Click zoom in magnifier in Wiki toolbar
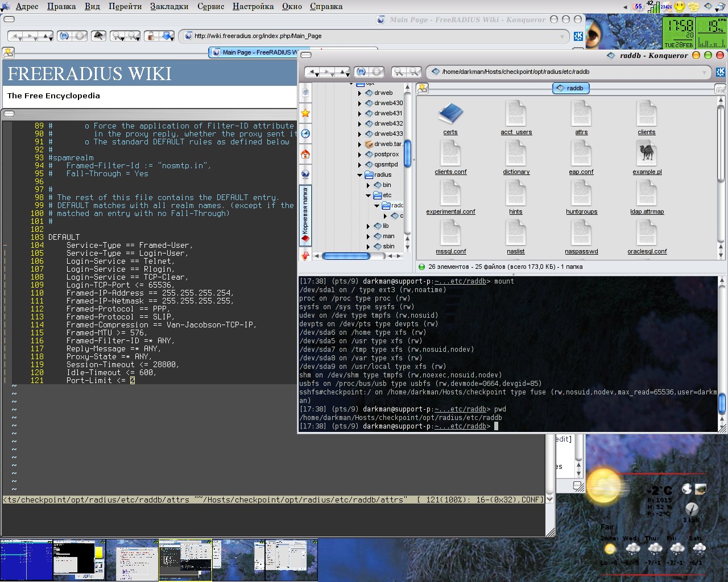 pos(118,36)
